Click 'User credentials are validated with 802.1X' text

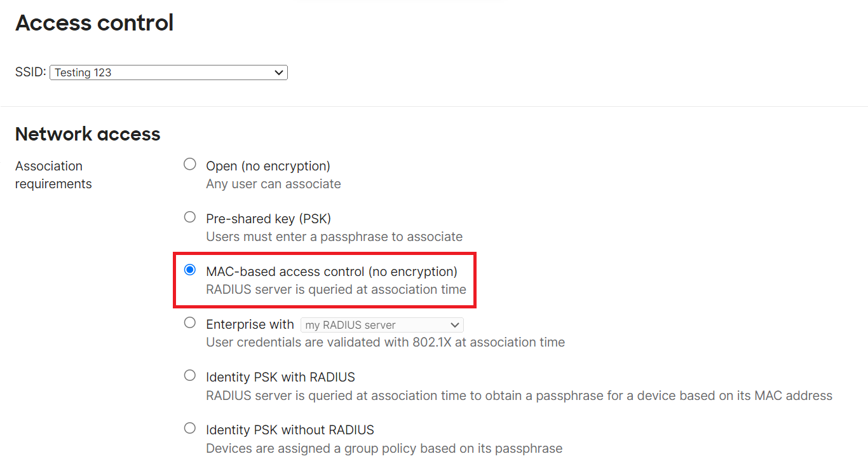tap(385, 342)
